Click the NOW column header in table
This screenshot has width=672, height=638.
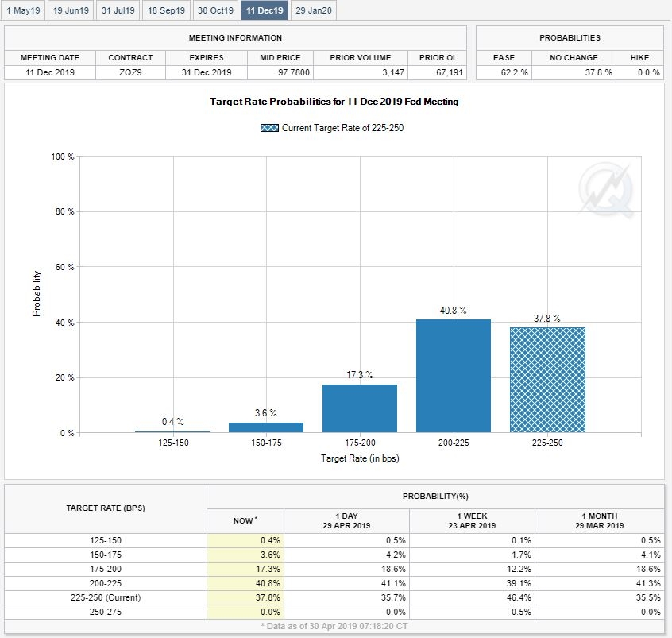[245, 520]
